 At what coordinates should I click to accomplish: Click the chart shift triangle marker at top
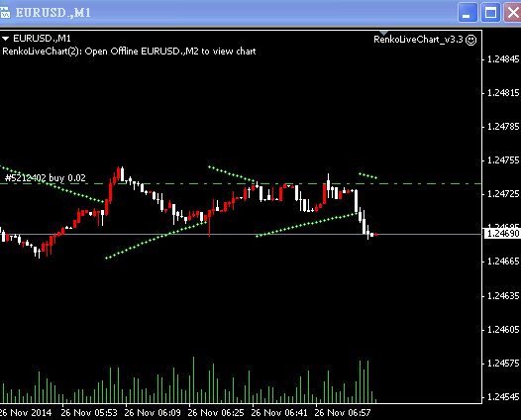tap(383, 33)
